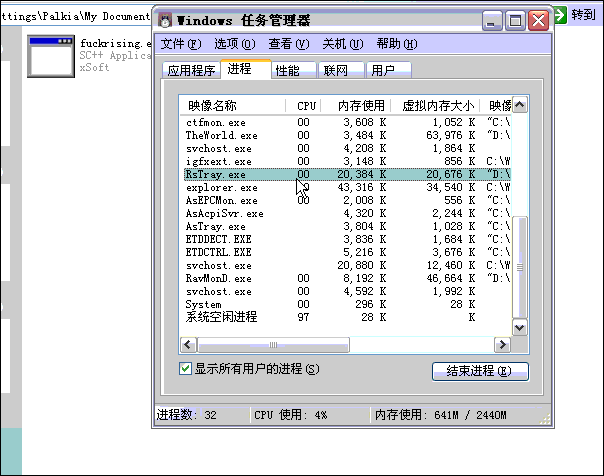Select the 进程 tab
This screenshot has width=604, height=476.
click(246, 69)
